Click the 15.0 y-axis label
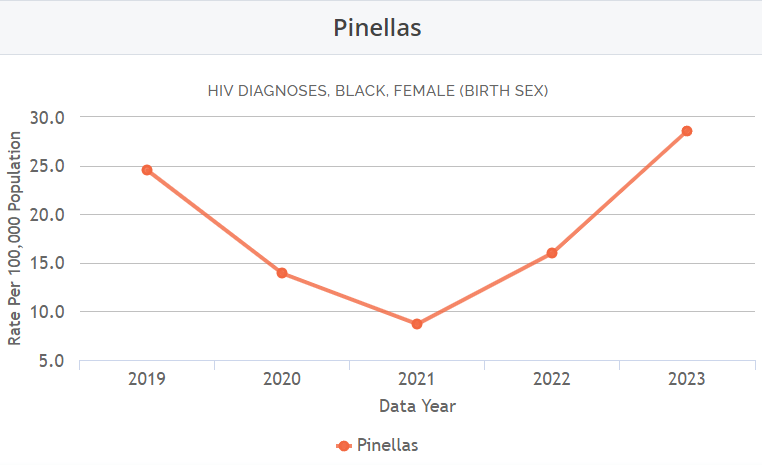 [x=47, y=263]
